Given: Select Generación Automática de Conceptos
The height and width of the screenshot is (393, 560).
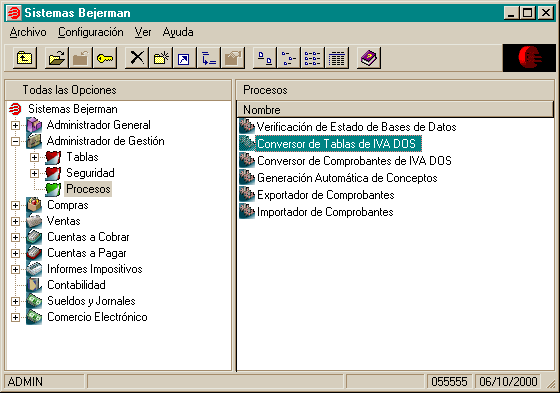Looking at the screenshot, I should coord(347,178).
